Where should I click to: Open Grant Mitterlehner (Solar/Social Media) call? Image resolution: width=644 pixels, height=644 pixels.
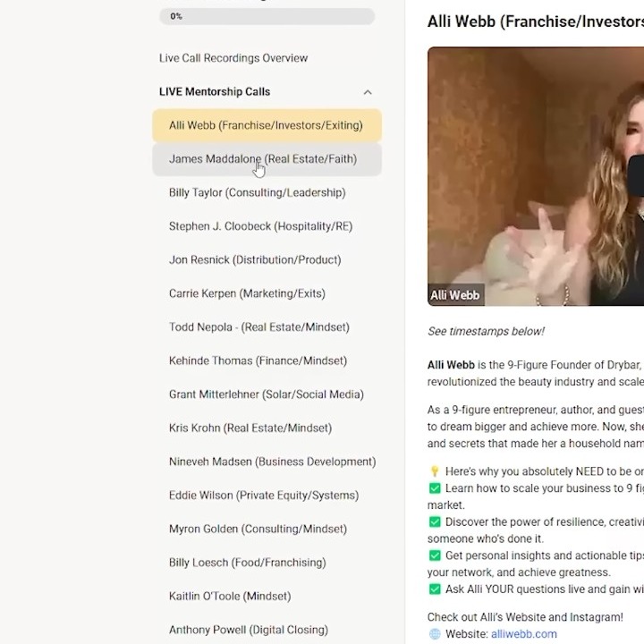[x=266, y=394]
